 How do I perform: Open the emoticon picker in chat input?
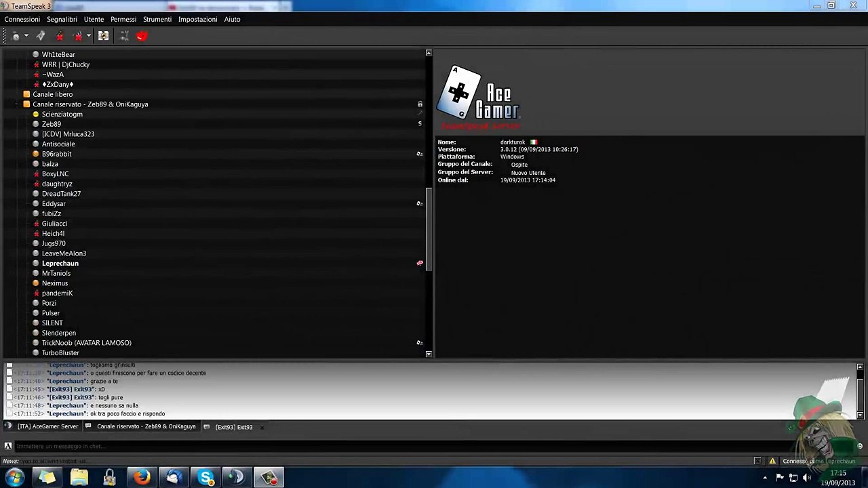(x=860, y=446)
